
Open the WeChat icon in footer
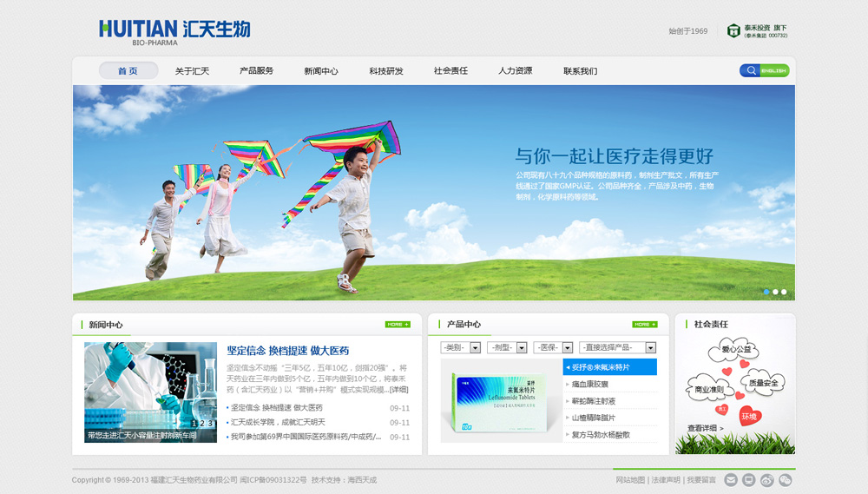785,480
